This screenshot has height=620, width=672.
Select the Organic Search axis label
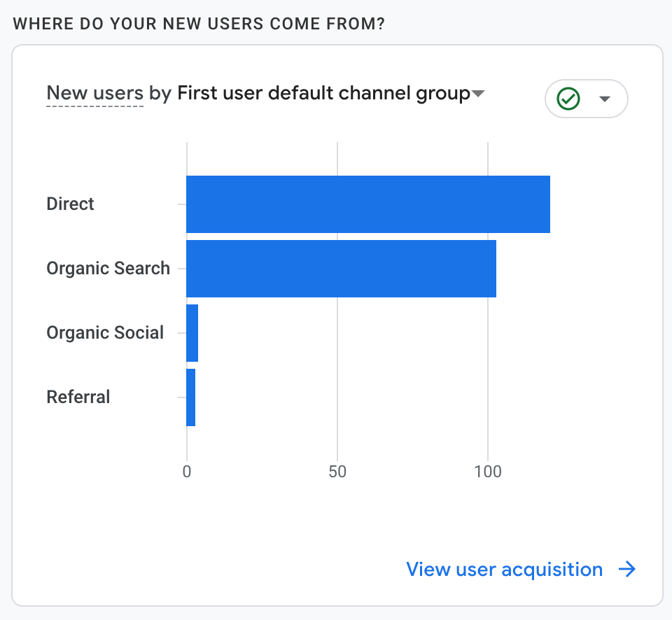point(108,269)
